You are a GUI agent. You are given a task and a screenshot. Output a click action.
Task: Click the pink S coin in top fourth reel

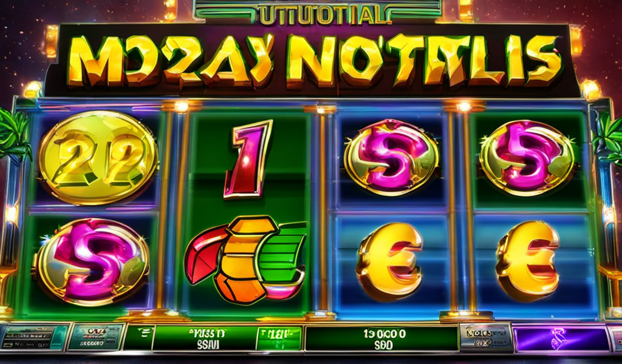(x=528, y=158)
